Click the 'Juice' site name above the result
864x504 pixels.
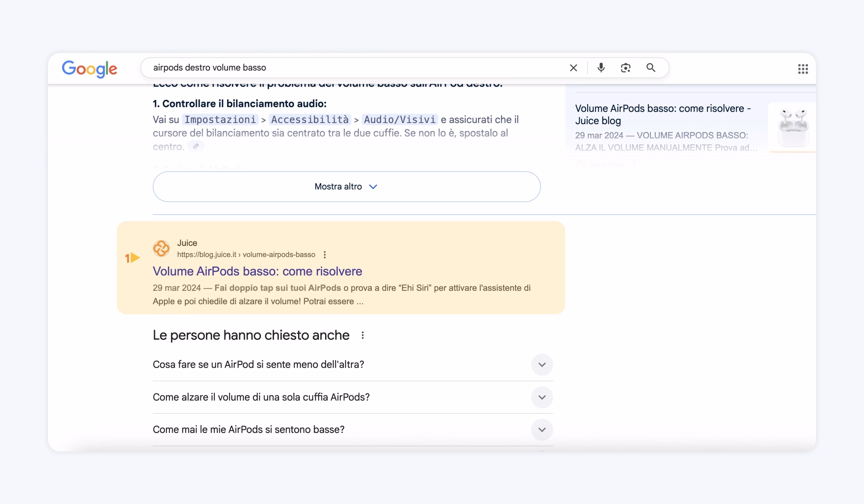click(187, 243)
